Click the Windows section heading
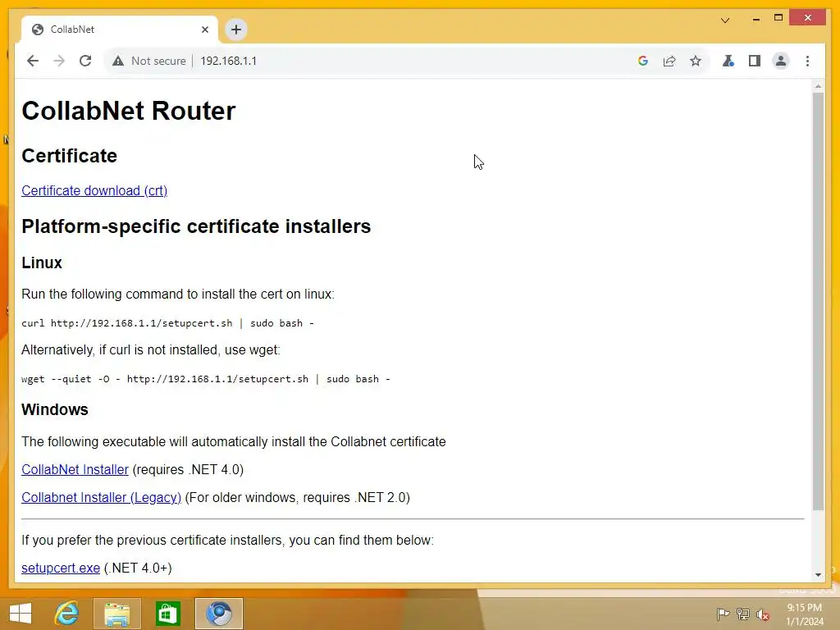840x630 pixels. (x=55, y=409)
